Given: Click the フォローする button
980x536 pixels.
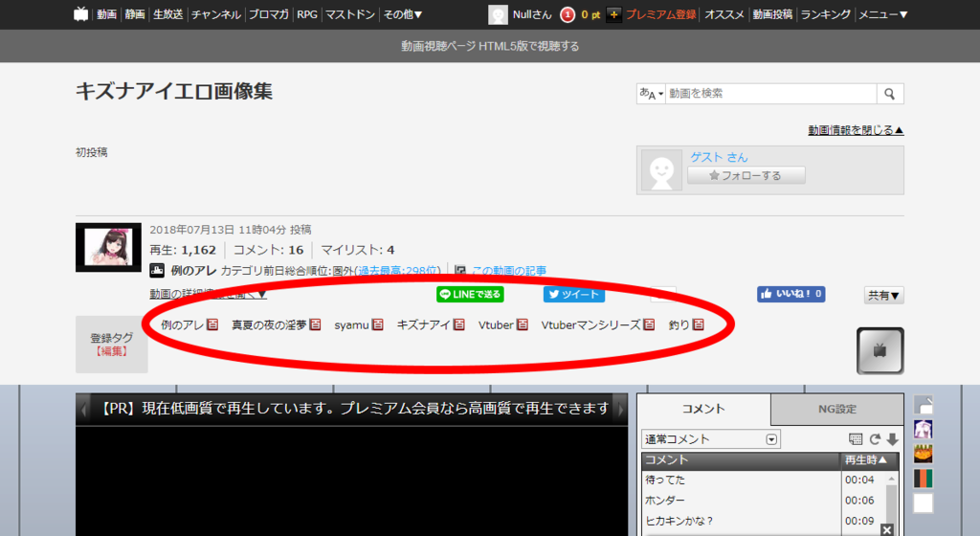Looking at the screenshot, I should coord(746,175).
